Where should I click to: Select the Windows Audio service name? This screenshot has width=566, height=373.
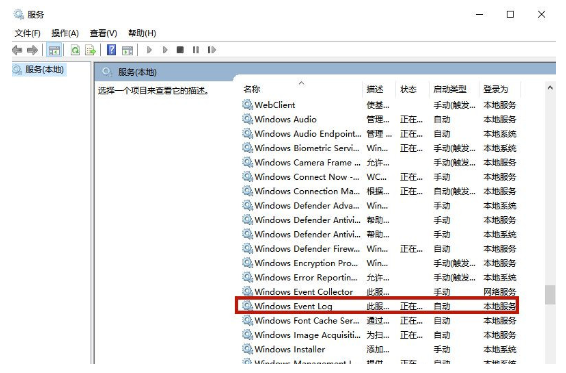pyautogui.click(x=285, y=119)
